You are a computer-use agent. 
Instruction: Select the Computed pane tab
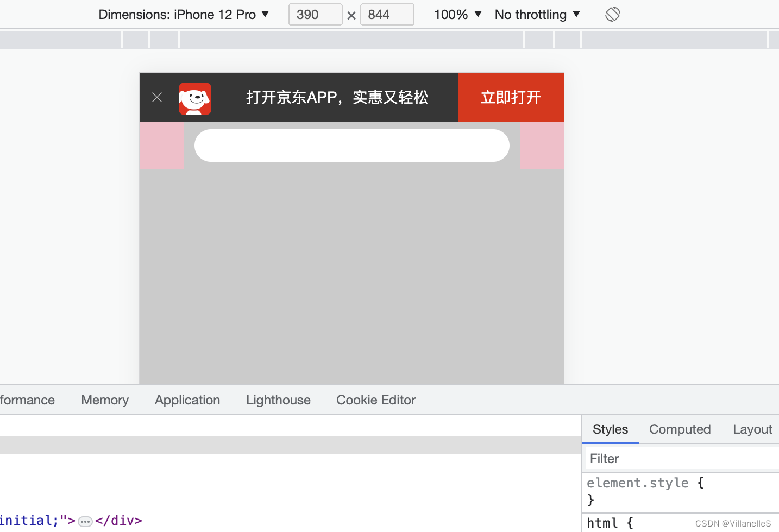[x=680, y=429]
